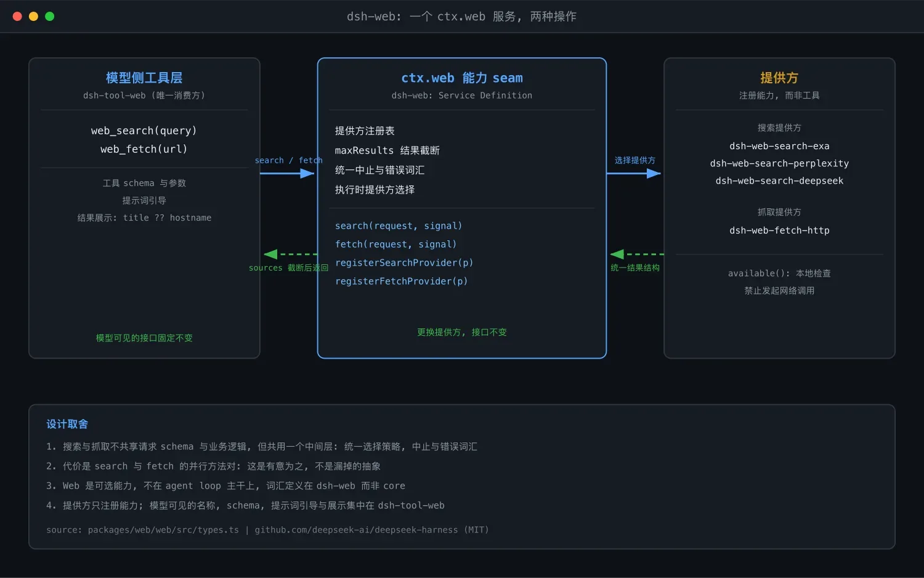Click the '禁止发起网络调用' line
Viewport: 924px width, 578px height.
(779, 290)
